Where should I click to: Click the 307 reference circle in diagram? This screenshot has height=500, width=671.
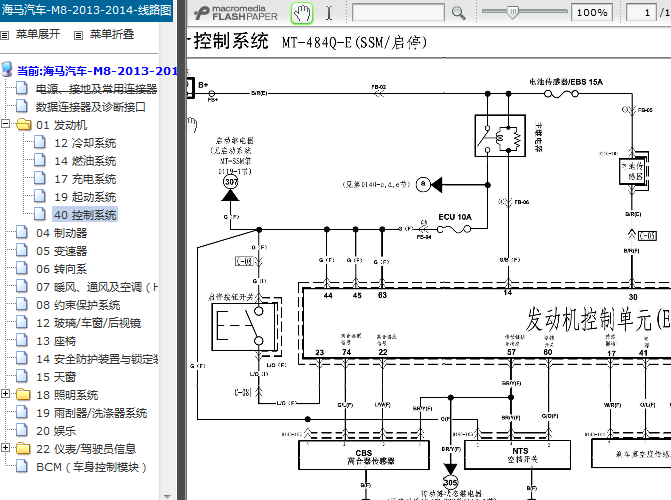coord(231,182)
